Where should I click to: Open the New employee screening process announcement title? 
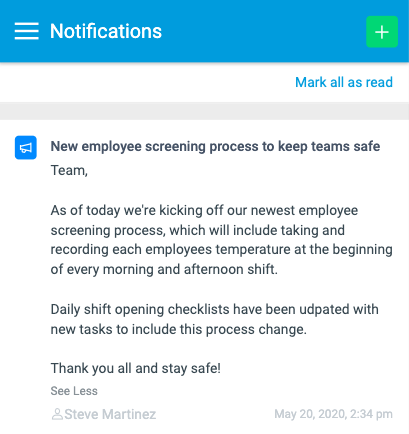click(x=215, y=146)
